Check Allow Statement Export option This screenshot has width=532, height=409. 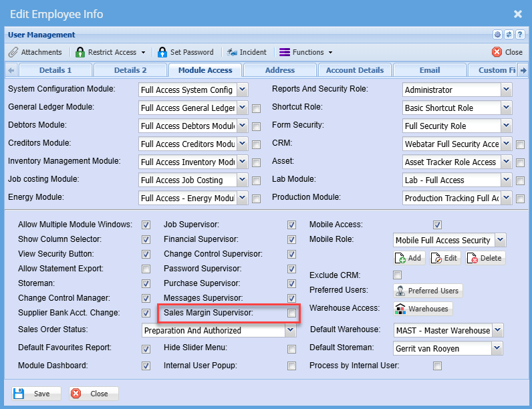[146, 269]
